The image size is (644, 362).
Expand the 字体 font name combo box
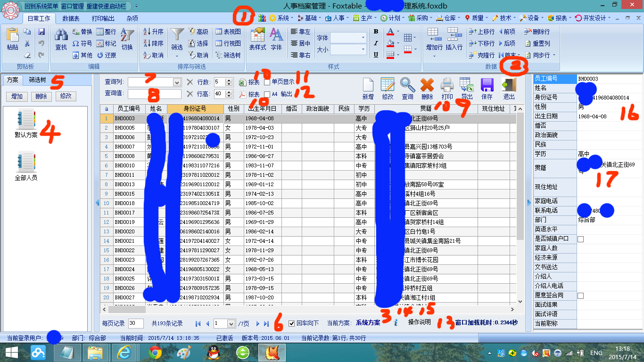[363, 38]
